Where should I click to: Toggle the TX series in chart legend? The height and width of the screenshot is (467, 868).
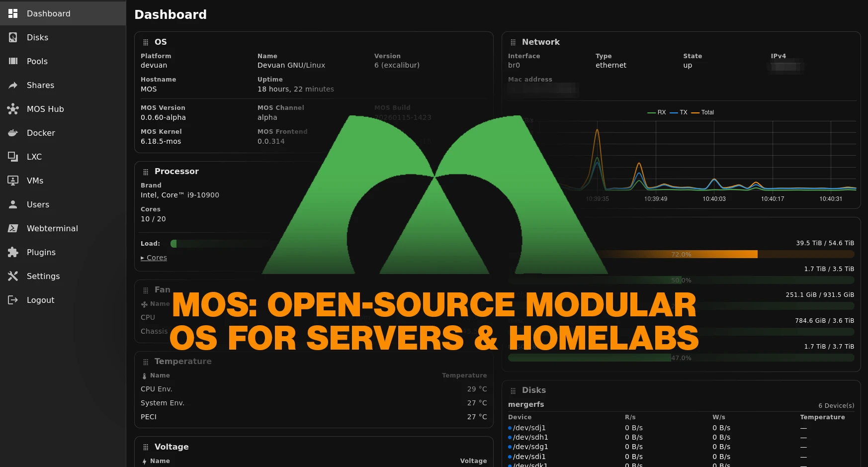679,112
